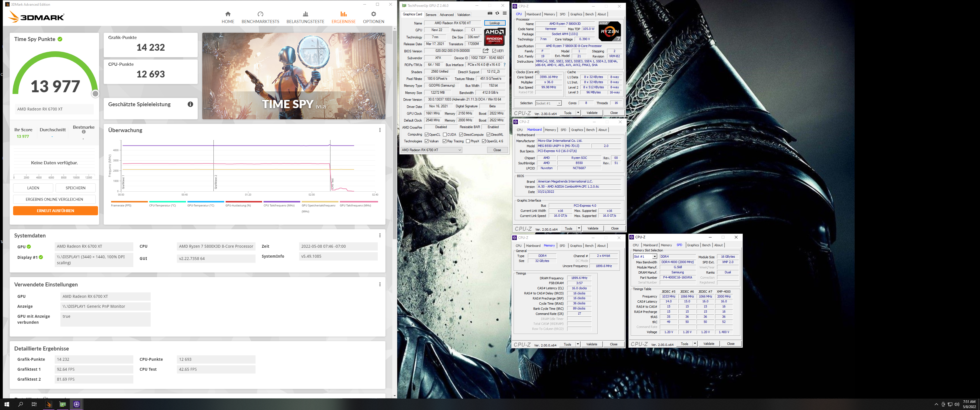Click ERNEUT AUSFÜHREN to rerun benchmark
This screenshot has height=410, width=980.
56,211
